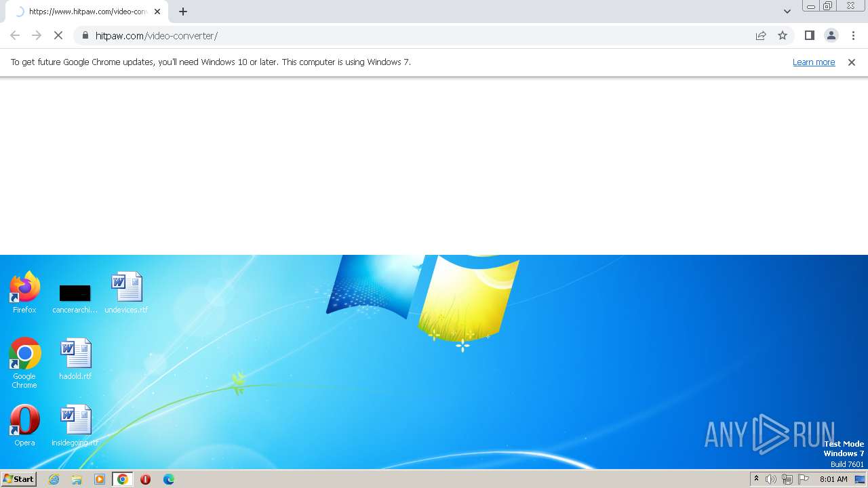Open Action Center flag icon
The width and height of the screenshot is (868, 488).
804,479
